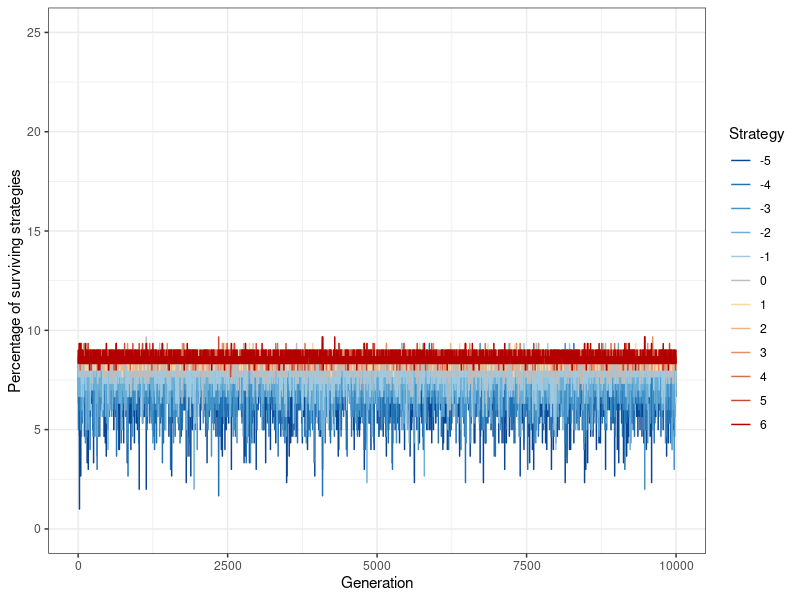
Task: Click the 15 y-axis tick label
Action: pos(34,231)
